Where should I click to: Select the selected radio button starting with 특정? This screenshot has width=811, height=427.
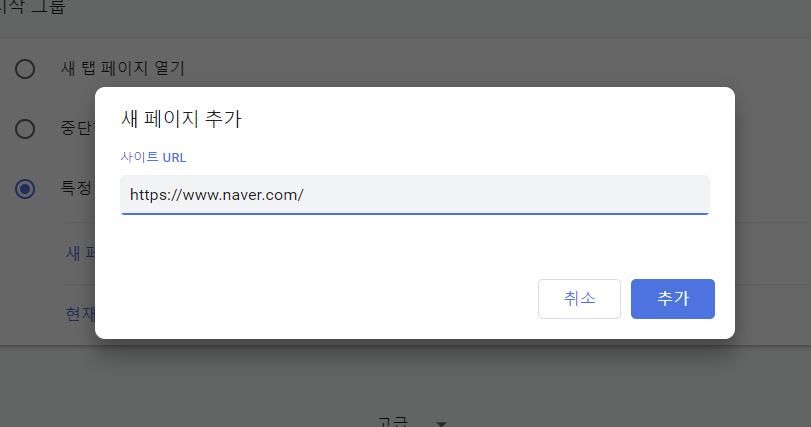coord(25,189)
